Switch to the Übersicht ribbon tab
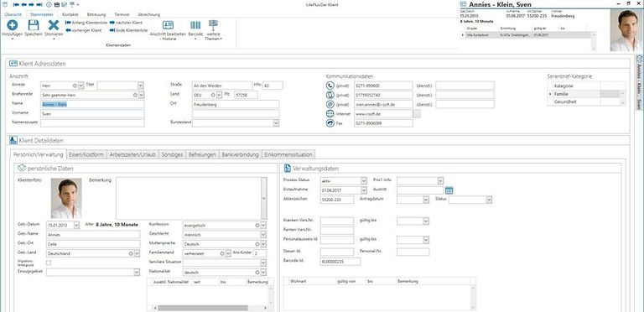Screen dimensions: 644x312 coord(13,14)
